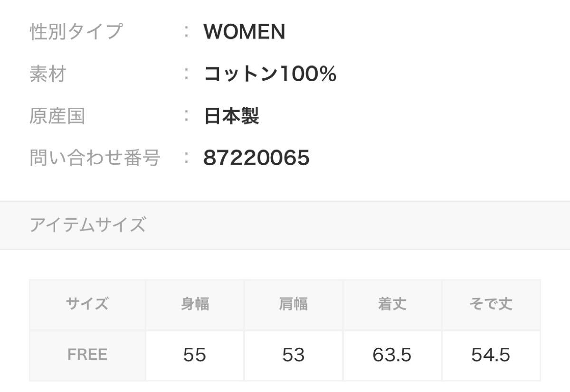Select the 55 body width cell

(x=195, y=355)
